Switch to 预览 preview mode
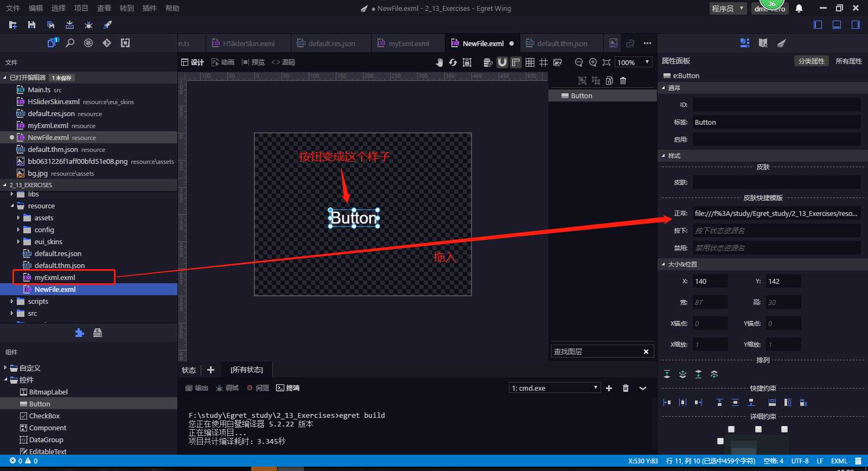The height and width of the screenshot is (471, 868). 253,62
